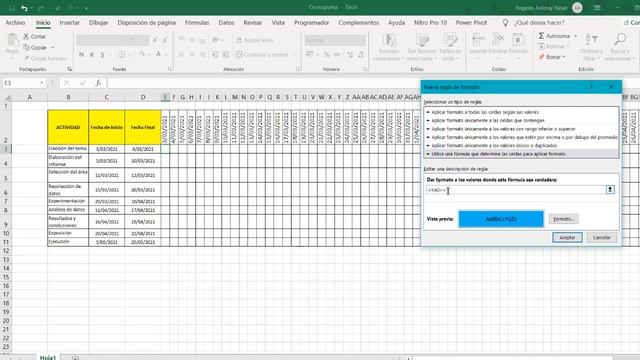
Task: Expand the Autosuma dropdown arrow
Action: coord(576,36)
